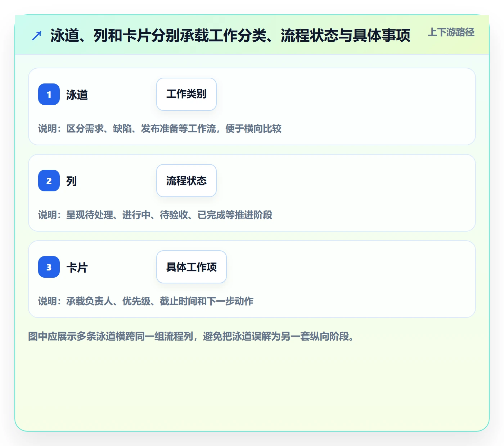
Task: Click the 卡片 row label
Action: click(77, 267)
